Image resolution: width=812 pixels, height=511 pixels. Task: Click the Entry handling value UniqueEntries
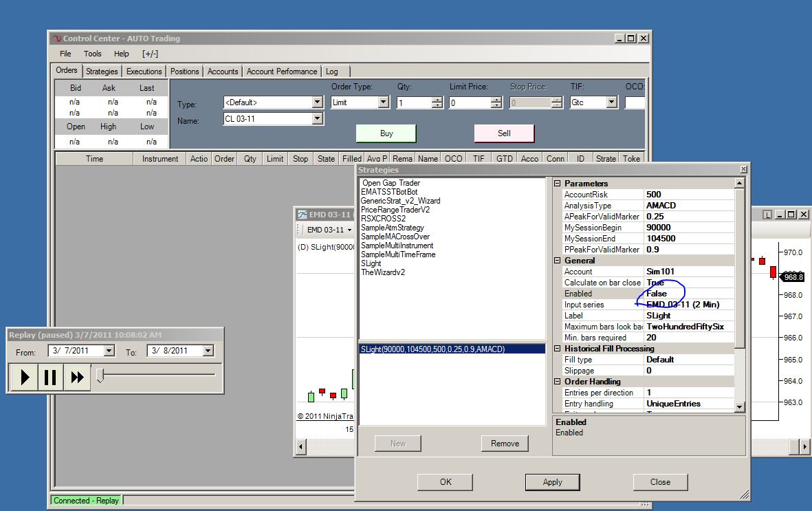pos(689,404)
